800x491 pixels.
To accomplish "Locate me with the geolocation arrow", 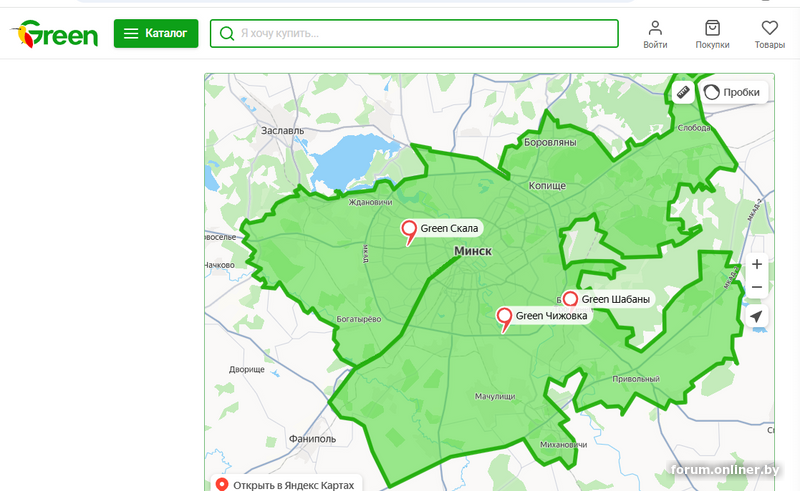I will (x=757, y=316).
